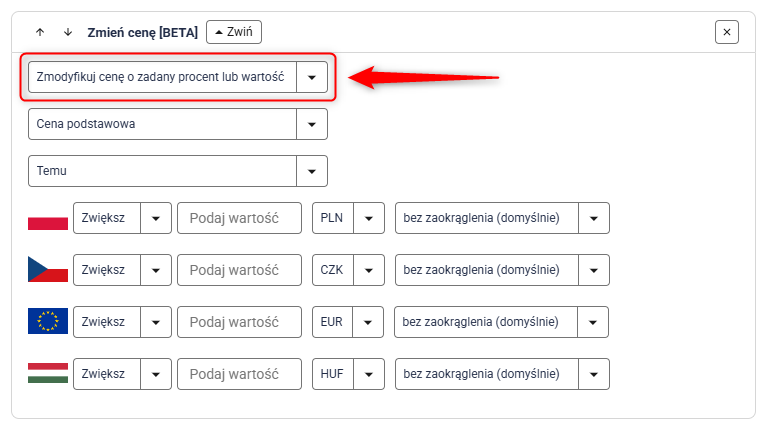Click the Czech flag icon
The image size is (766, 428).
click(x=48, y=270)
